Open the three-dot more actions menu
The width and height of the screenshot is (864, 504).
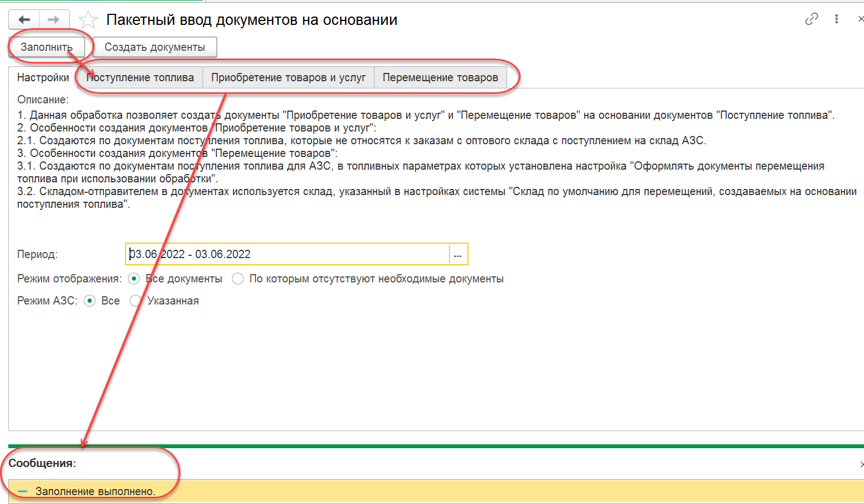pyautogui.click(x=836, y=19)
